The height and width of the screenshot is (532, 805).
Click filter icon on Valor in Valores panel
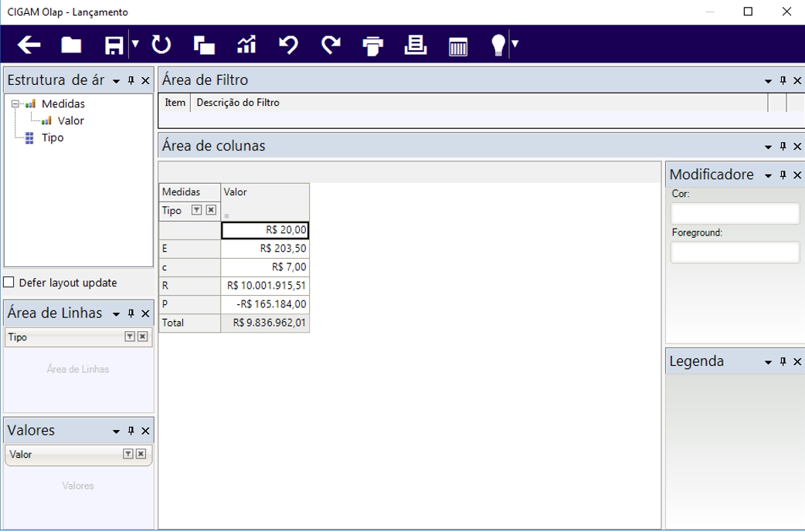coord(128,453)
